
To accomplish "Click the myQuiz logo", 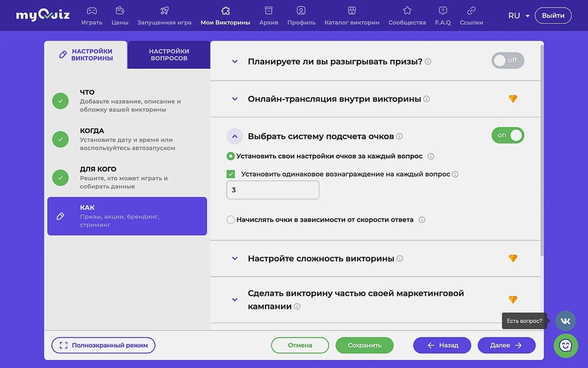I will 43,15.
